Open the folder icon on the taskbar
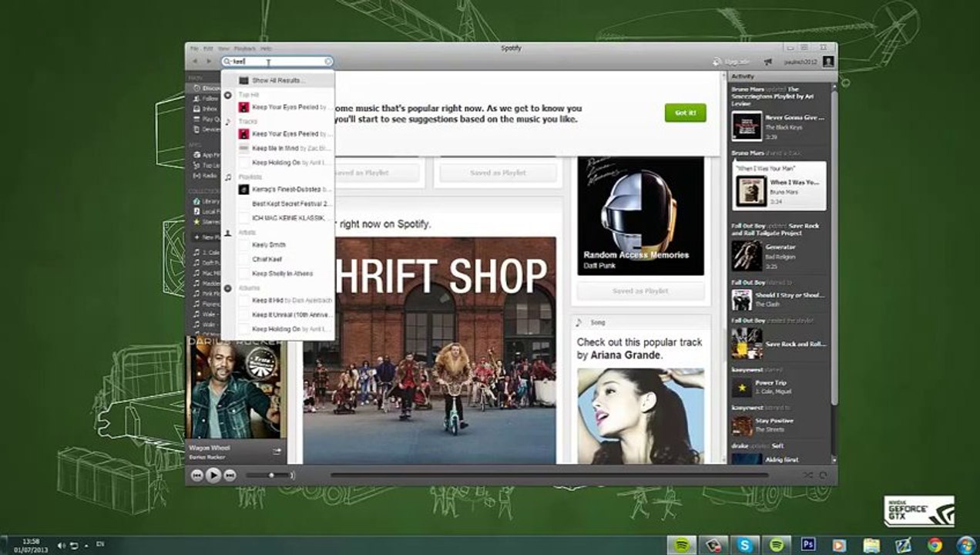Viewport: 980px width, 555px height. (x=871, y=545)
